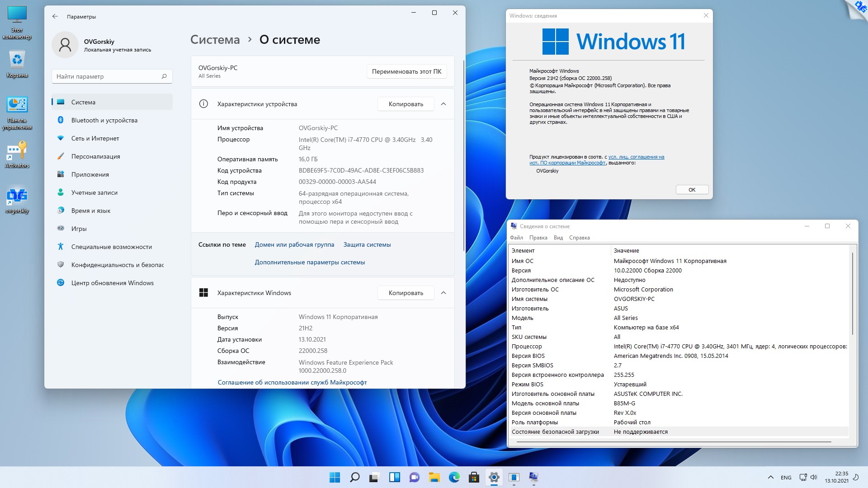Open Защита системы link
This screenshot has height=488, width=868.
pyautogui.click(x=367, y=244)
